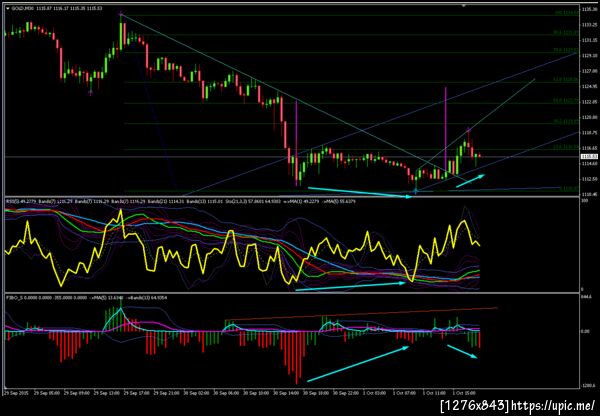Click the 1131.15 price axis value
Screen dimensions: 600x416
click(x=588, y=40)
